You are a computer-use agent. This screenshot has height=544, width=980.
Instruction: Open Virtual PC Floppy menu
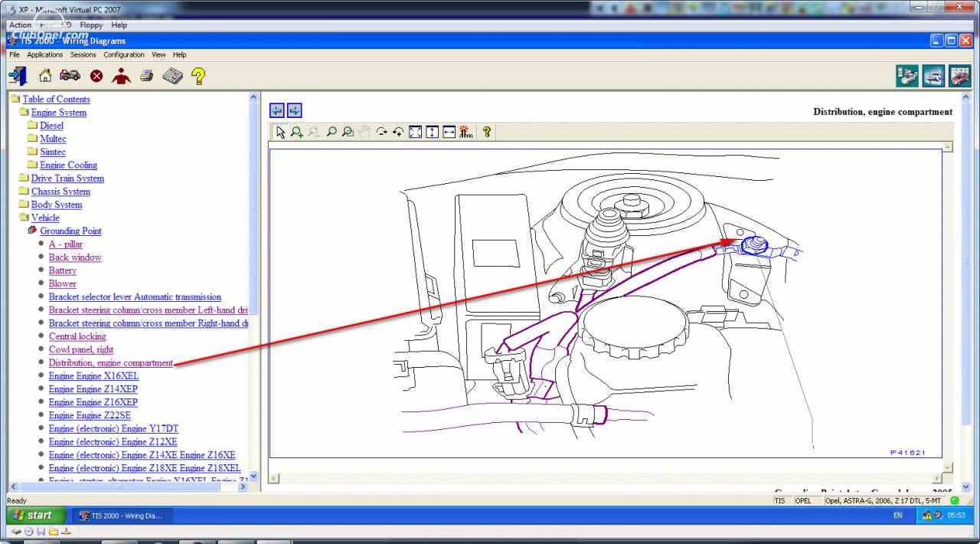[x=91, y=25]
